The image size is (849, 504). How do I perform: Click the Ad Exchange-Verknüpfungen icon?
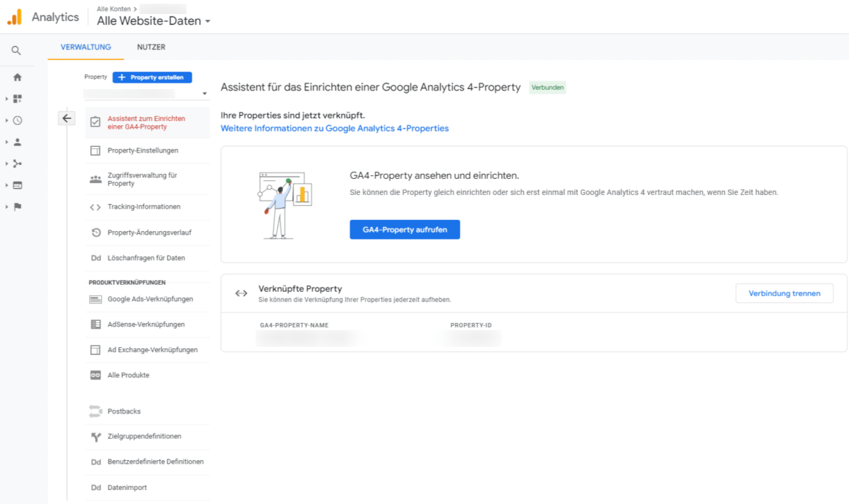click(x=96, y=350)
